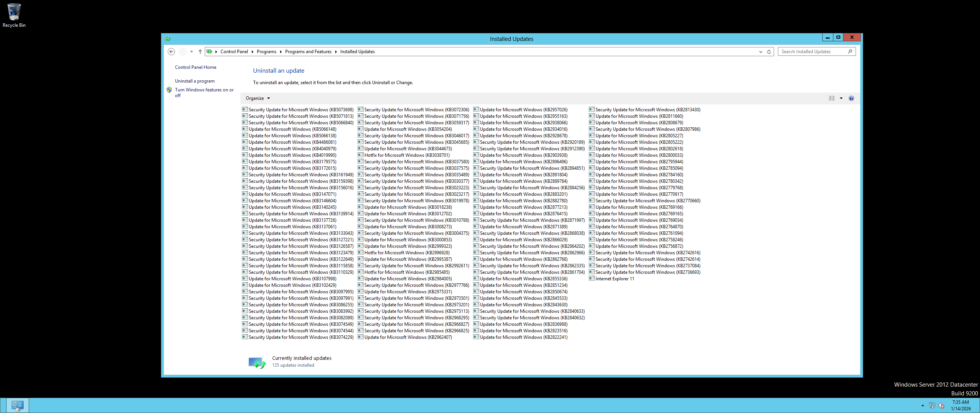
Task: Click Programs and Features breadcrumb
Action: pos(308,52)
